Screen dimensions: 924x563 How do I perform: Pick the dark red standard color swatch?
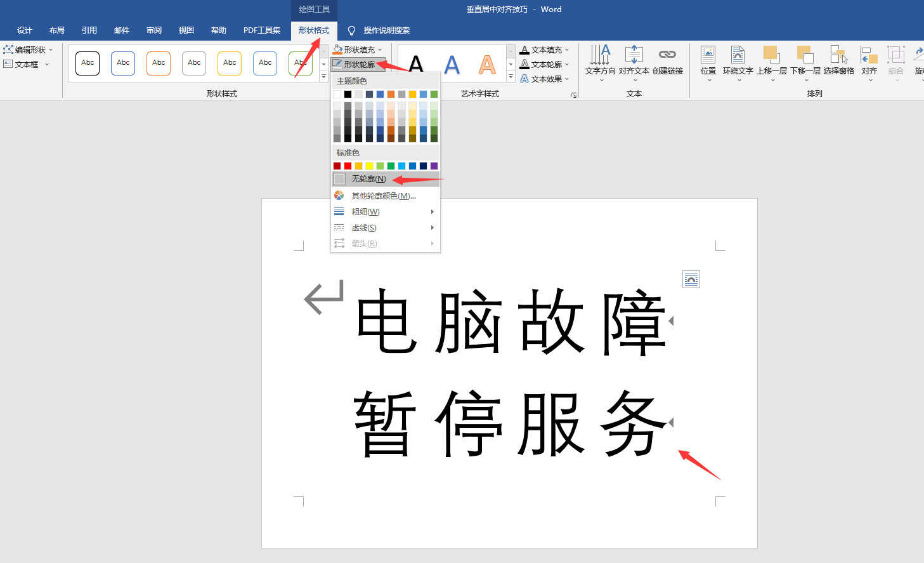click(337, 166)
